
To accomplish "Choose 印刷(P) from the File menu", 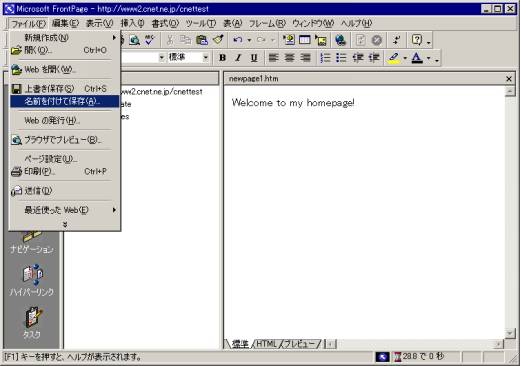I will point(64,171).
